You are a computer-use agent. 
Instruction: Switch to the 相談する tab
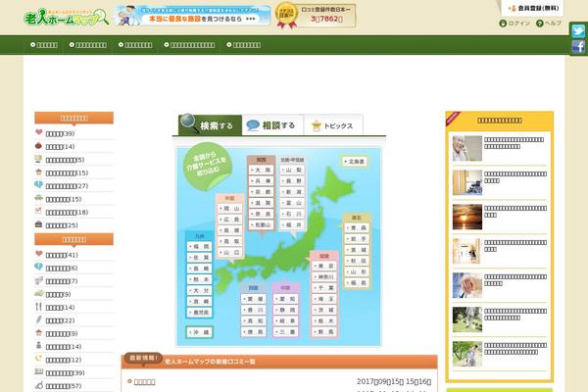(x=273, y=125)
